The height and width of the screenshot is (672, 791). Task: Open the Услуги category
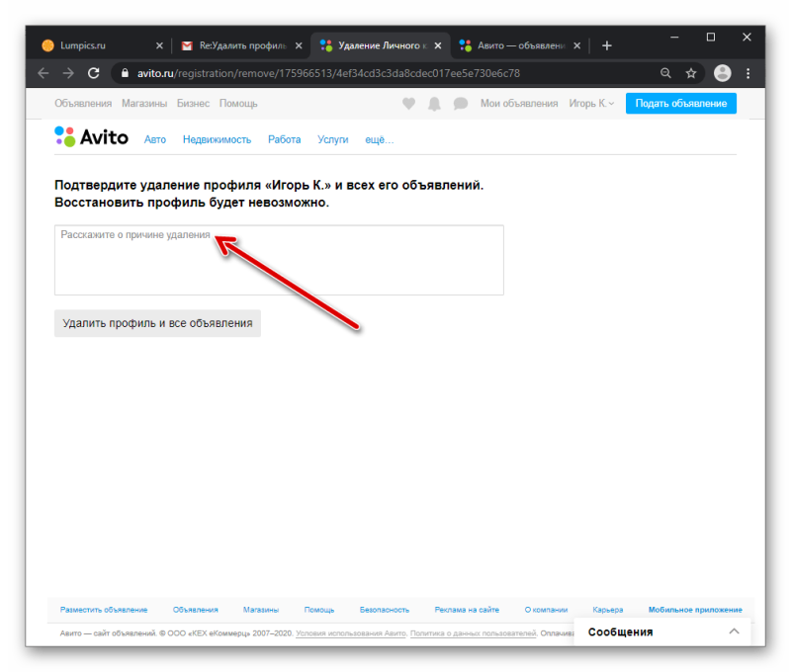[x=332, y=139]
